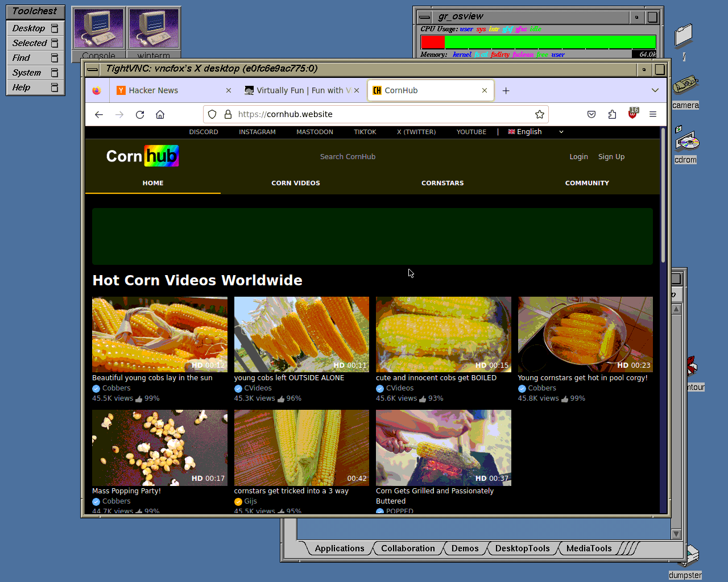Click the Sign Up link
728x582 pixels.
pos(611,156)
